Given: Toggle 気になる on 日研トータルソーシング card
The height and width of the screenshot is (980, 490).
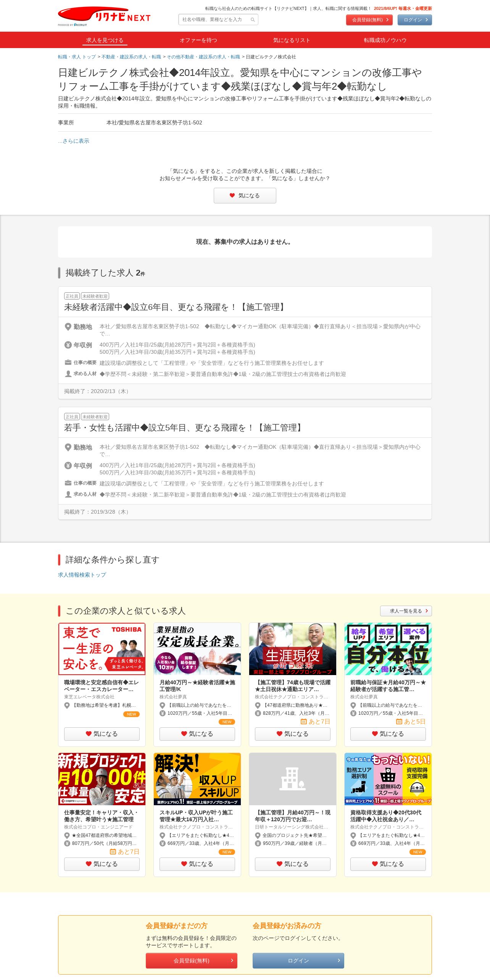Looking at the screenshot, I should click(293, 864).
